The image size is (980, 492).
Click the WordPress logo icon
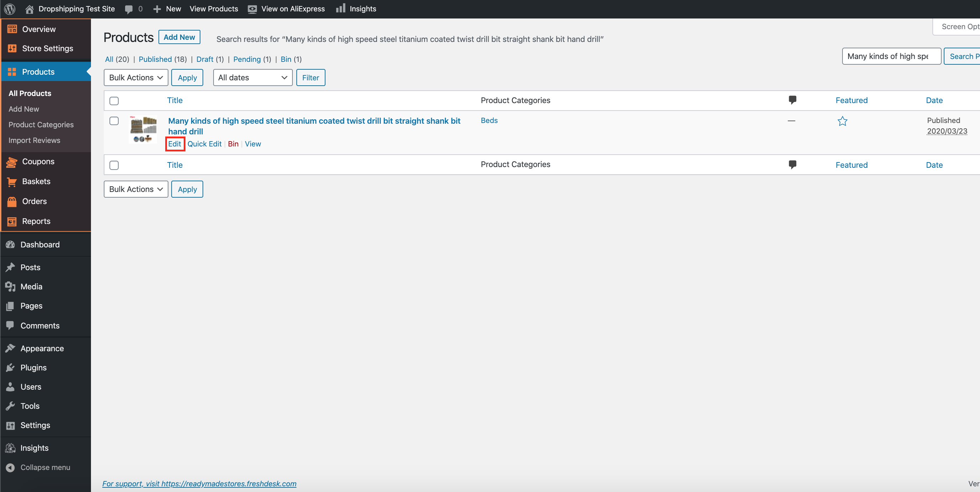(10, 9)
